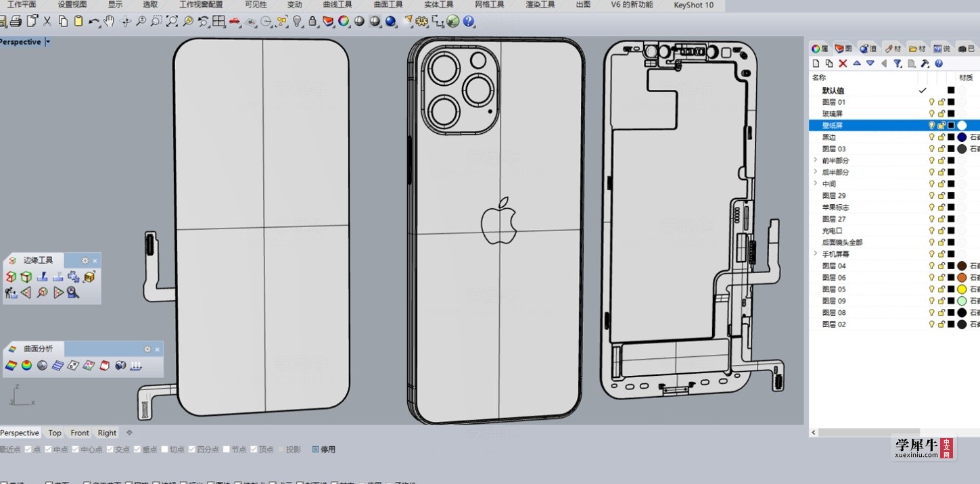Enable the 节点 (Knot) osnap checkbox
The height and width of the screenshot is (484, 980).
pyautogui.click(x=227, y=450)
